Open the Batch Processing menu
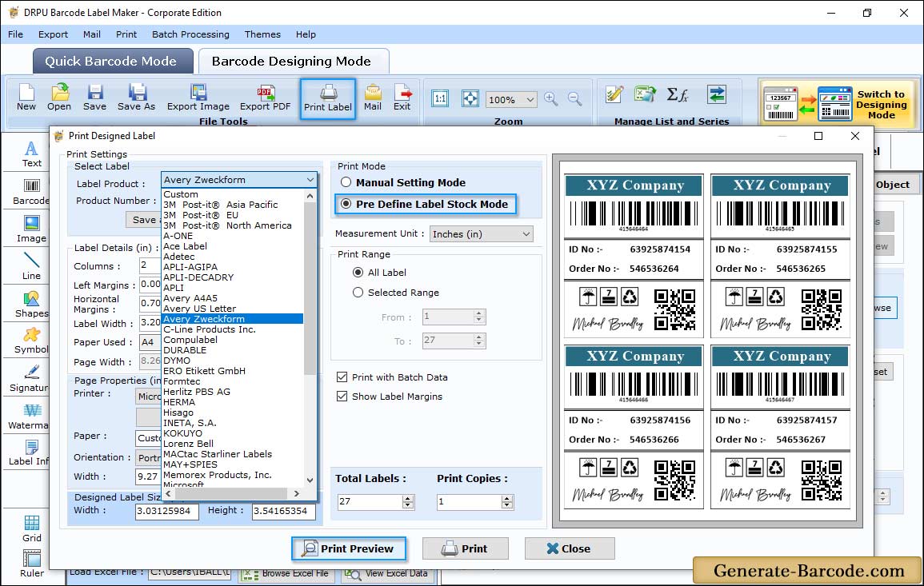The width and height of the screenshot is (924, 586). click(x=191, y=34)
